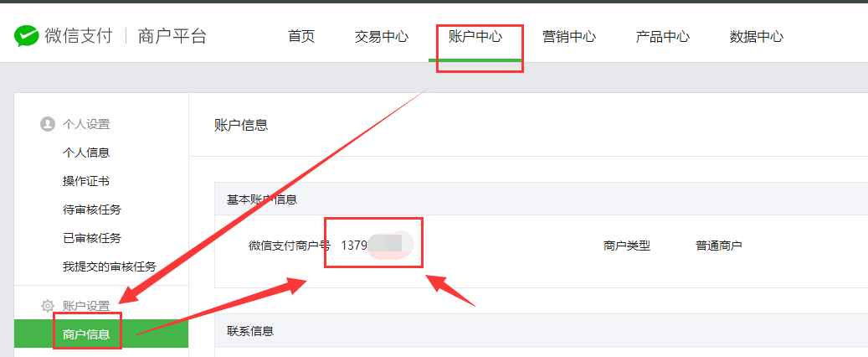Open 待审核任务 in sidebar
The width and height of the screenshot is (868, 357).
[x=92, y=210]
